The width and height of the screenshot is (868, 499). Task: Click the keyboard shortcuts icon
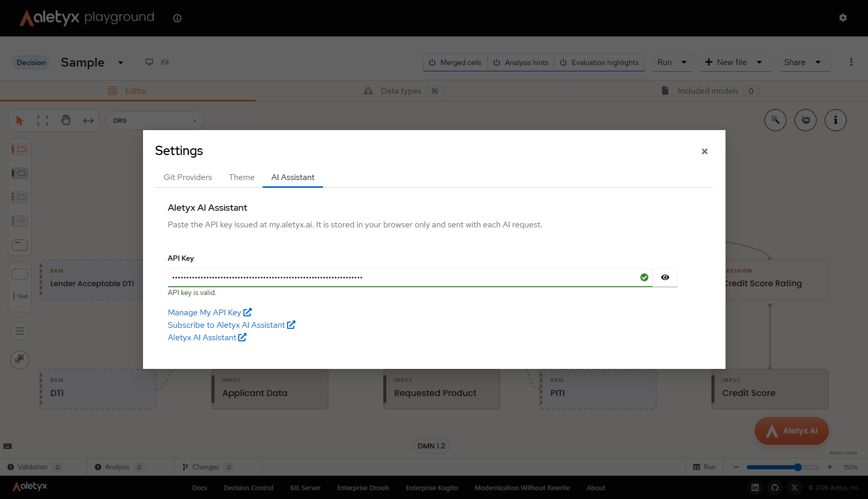click(8, 446)
